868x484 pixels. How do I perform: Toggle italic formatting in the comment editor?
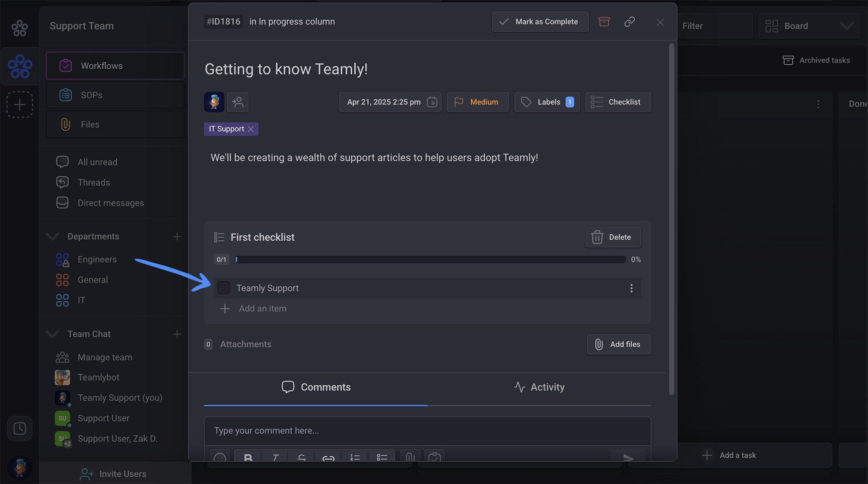(275, 457)
